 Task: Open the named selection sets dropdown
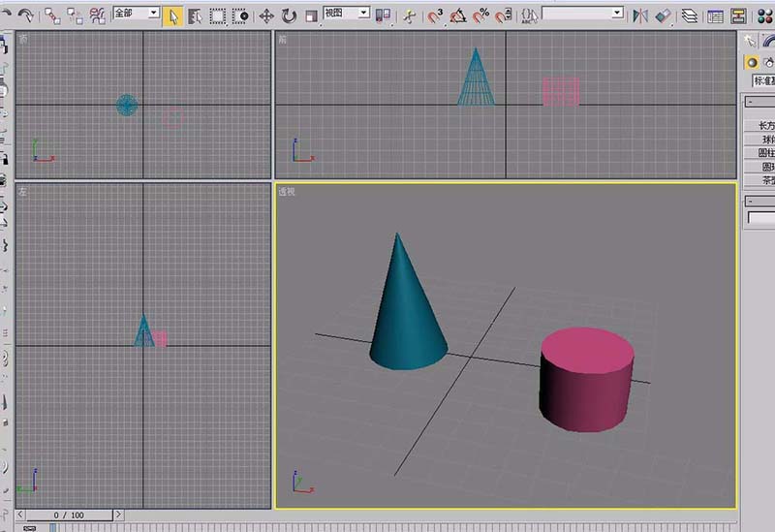582,14
